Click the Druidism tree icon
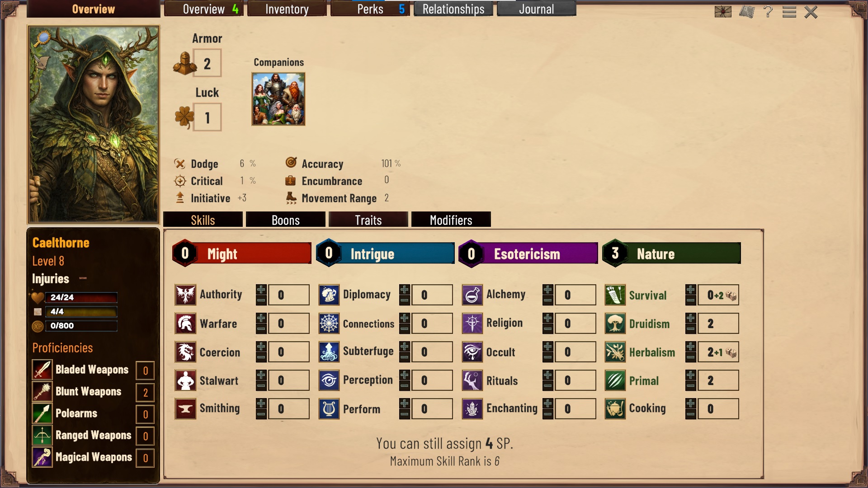 [x=615, y=324]
